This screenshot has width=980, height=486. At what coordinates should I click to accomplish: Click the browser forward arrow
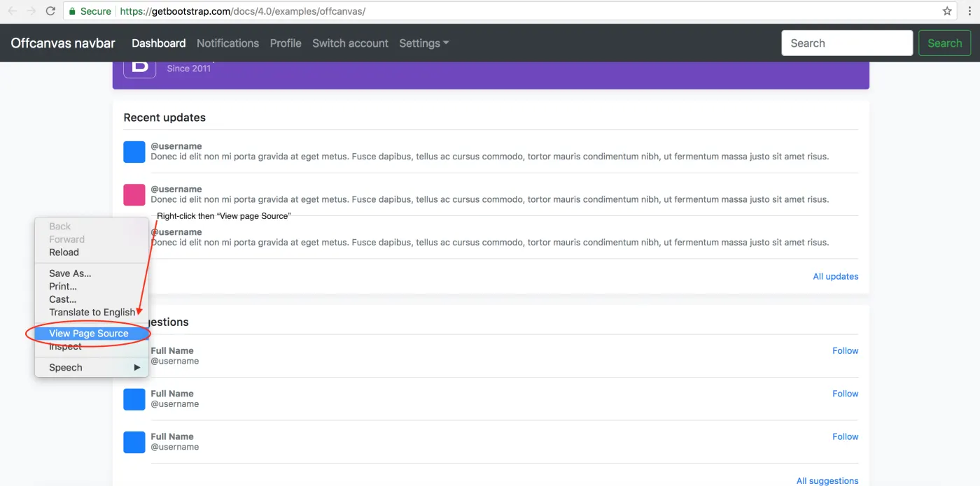pyautogui.click(x=31, y=11)
